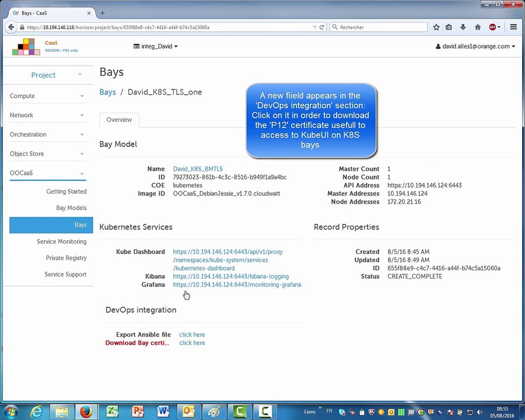
Task: Expand the Network section
Action: pos(48,115)
